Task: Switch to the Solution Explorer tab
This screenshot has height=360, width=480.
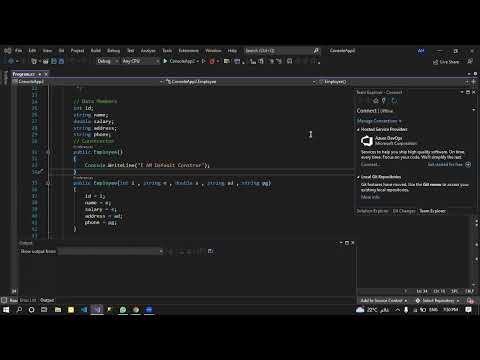Action: pos(372,211)
